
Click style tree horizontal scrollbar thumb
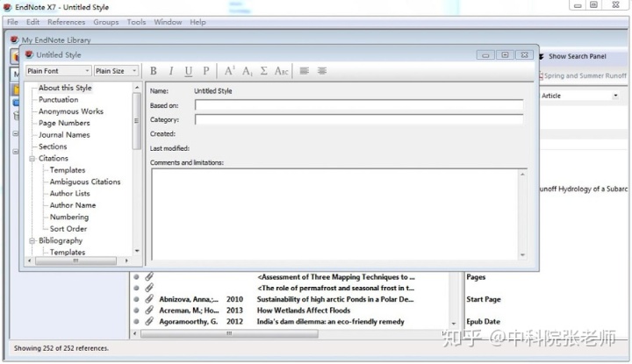[x=75, y=261]
